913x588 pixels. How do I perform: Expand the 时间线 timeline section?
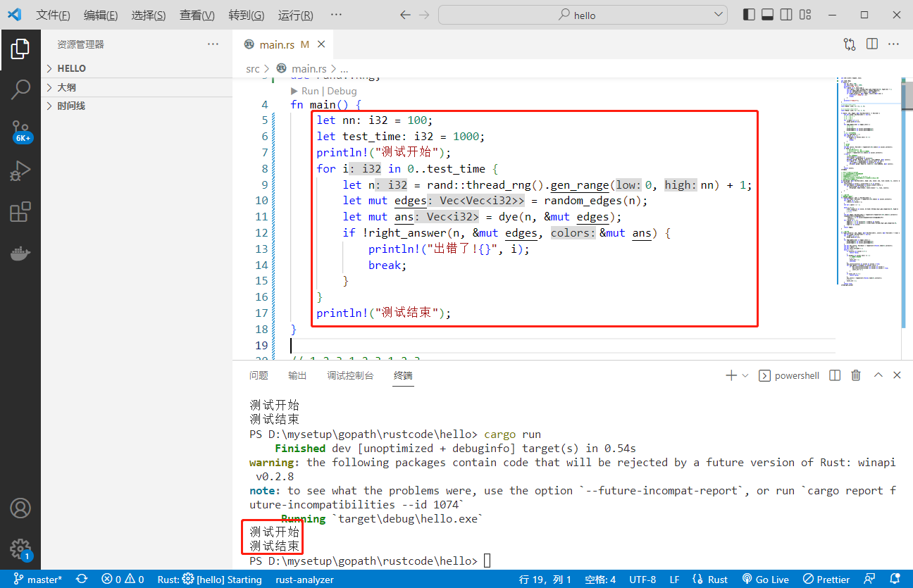point(137,106)
